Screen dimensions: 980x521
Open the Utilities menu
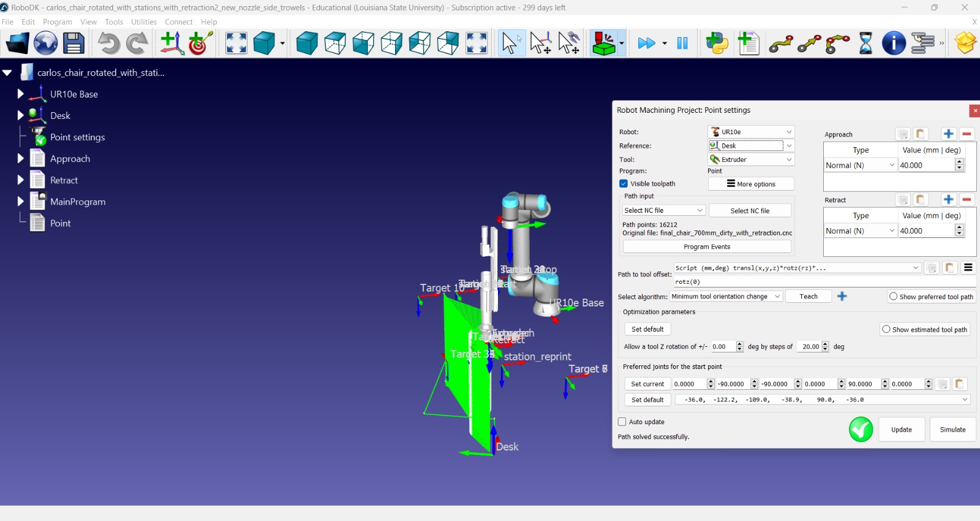point(144,22)
